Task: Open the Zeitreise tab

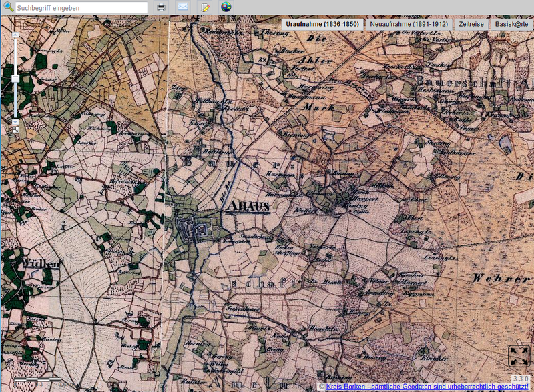Action: click(471, 24)
